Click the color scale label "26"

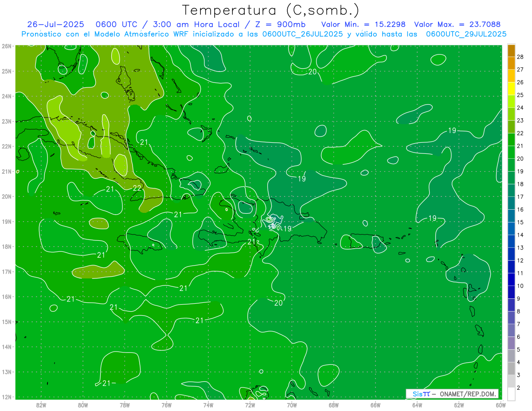click(x=520, y=82)
